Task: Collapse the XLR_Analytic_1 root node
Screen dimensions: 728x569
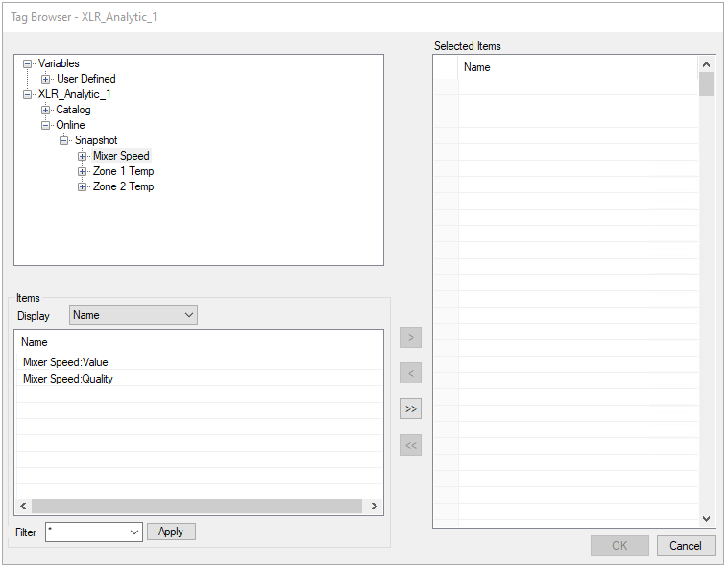Action: 28,95
